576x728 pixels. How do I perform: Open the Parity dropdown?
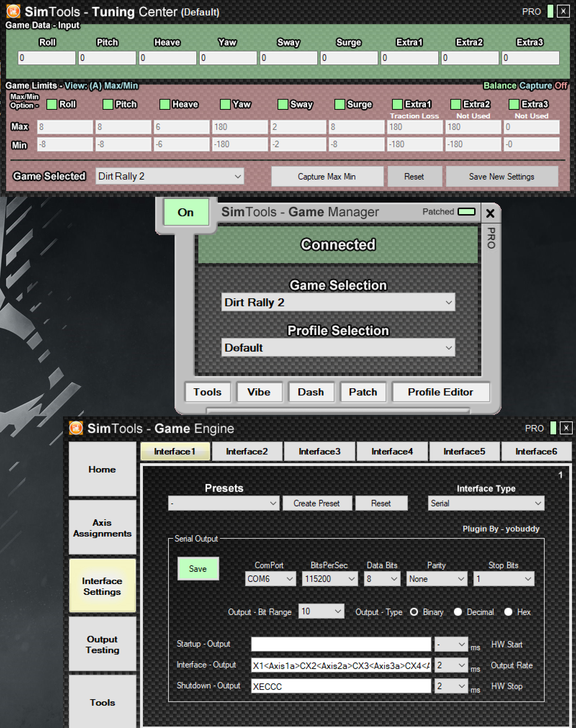[x=437, y=579]
